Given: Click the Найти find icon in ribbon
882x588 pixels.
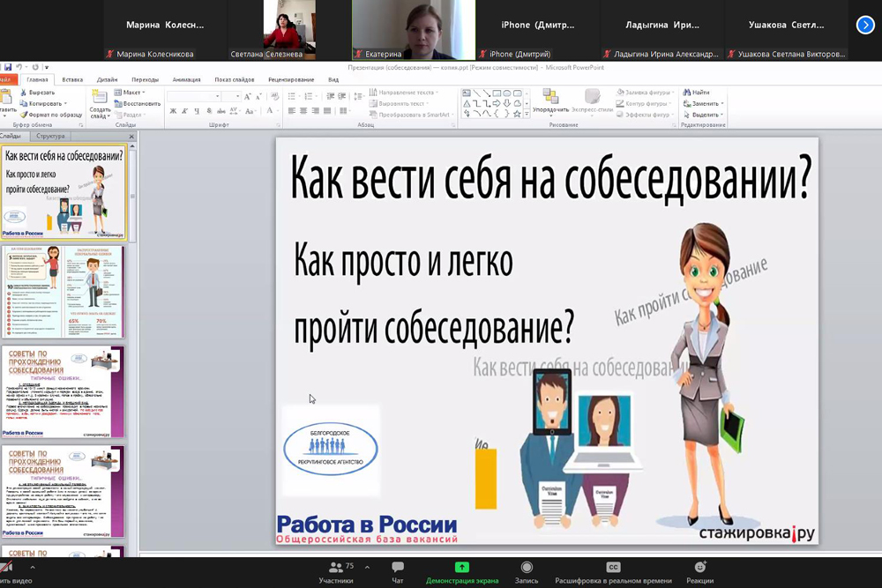Looking at the screenshot, I should [x=687, y=92].
